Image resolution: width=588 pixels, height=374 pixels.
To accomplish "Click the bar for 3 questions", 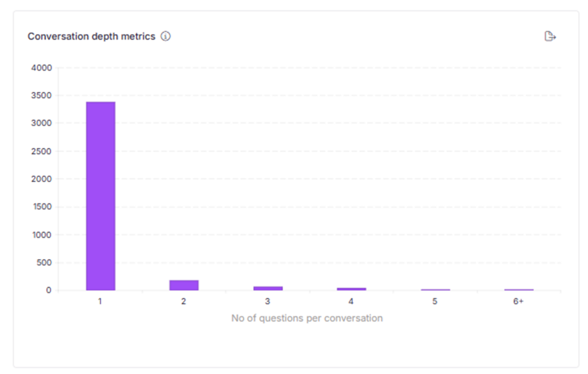I will (x=268, y=288).
